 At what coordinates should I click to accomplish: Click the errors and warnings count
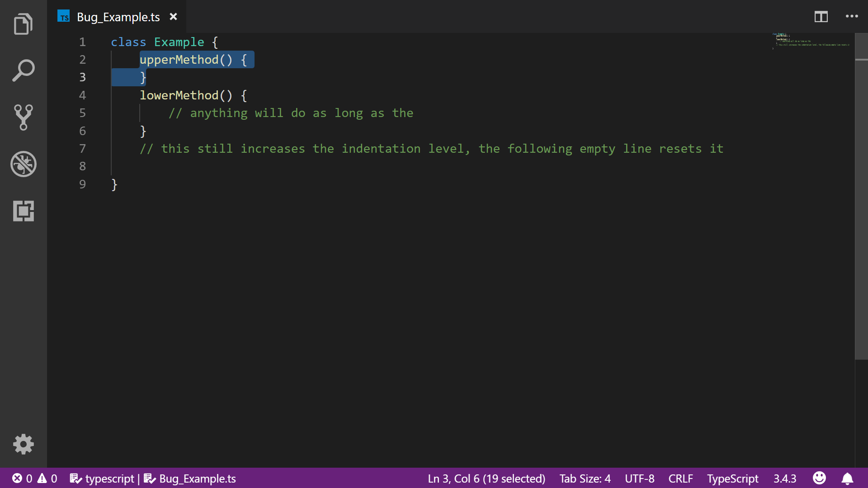tap(34, 479)
